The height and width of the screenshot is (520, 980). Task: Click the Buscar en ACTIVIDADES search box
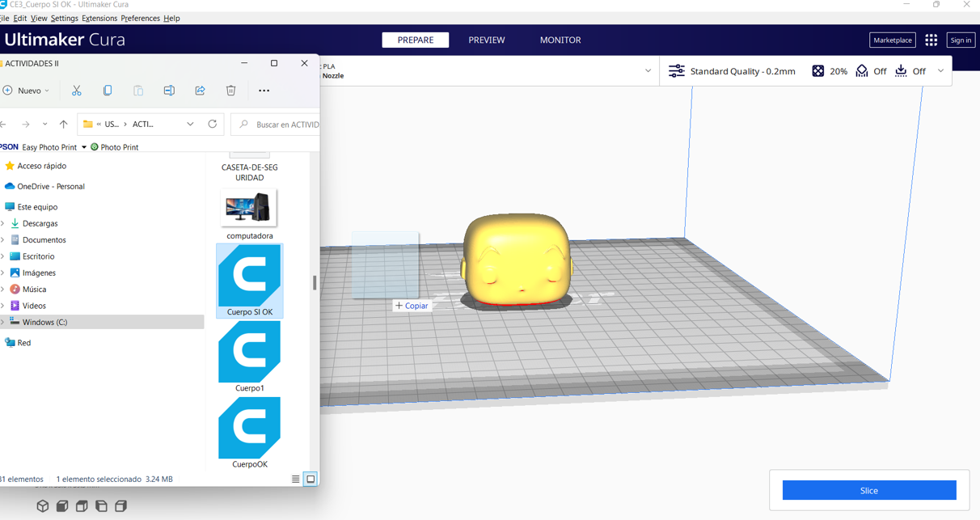click(x=276, y=125)
